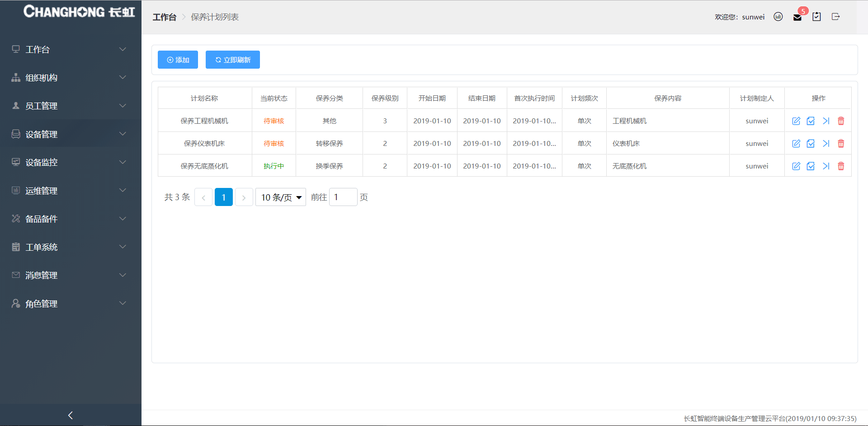Image resolution: width=868 pixels, height=426 pixels.
Task: Click username sunwei in header
Action: pos(753,17)
